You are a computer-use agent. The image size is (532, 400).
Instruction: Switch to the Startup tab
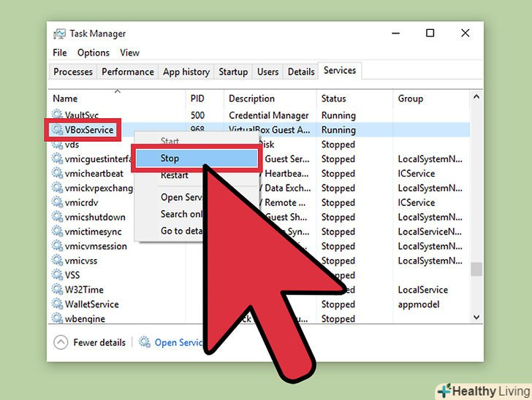[x=233, y=72]
